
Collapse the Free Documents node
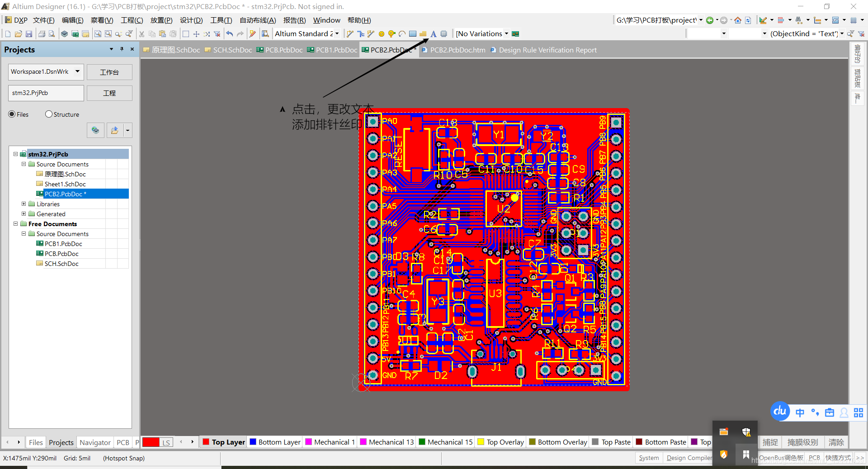15,224
